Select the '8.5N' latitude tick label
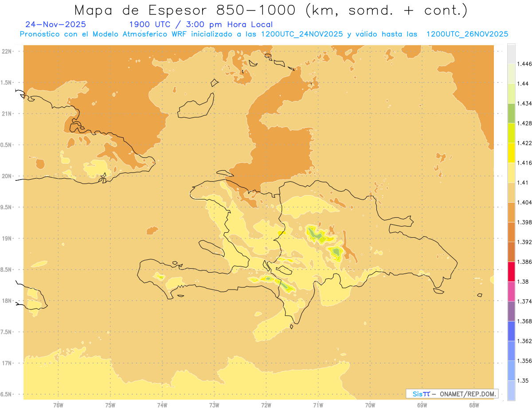 7,270
